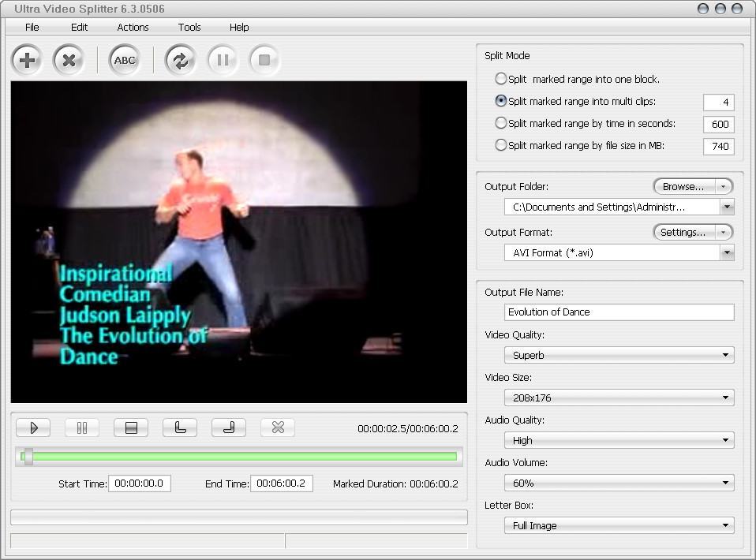Open the Actions menu
This screenshot has height=560, width=756.
132,27
